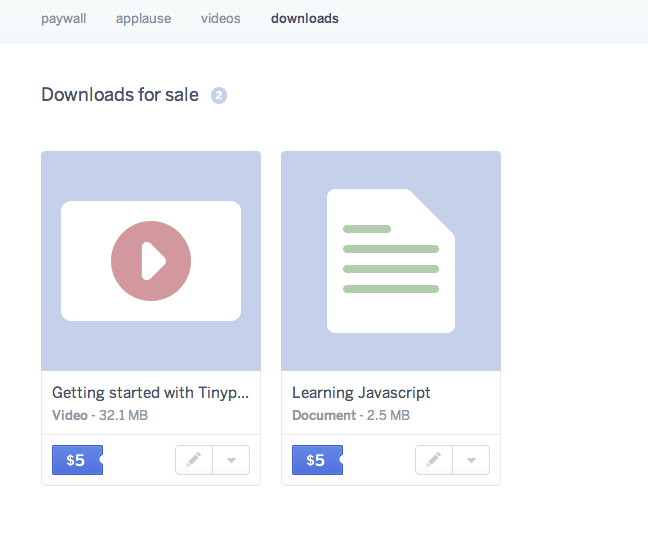Click the Learning Javascript title
The height and width of the screenshot is (536, 648).
click(361, 393)
